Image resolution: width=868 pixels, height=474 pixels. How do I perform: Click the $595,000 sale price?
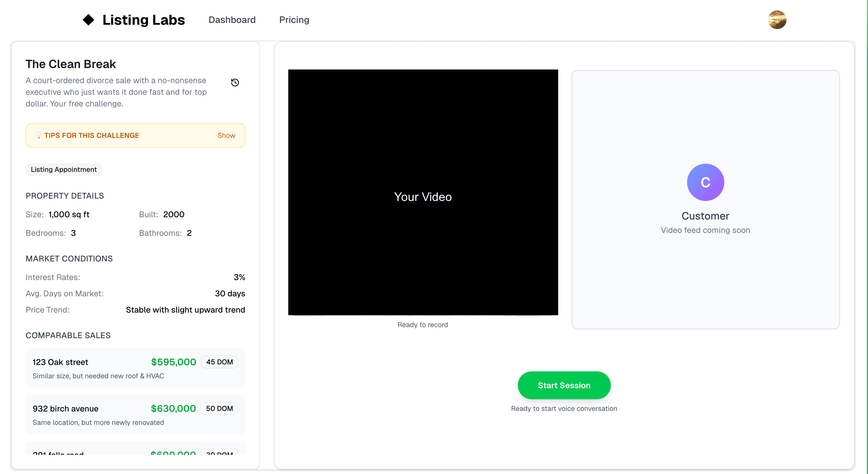coord(173,362)
